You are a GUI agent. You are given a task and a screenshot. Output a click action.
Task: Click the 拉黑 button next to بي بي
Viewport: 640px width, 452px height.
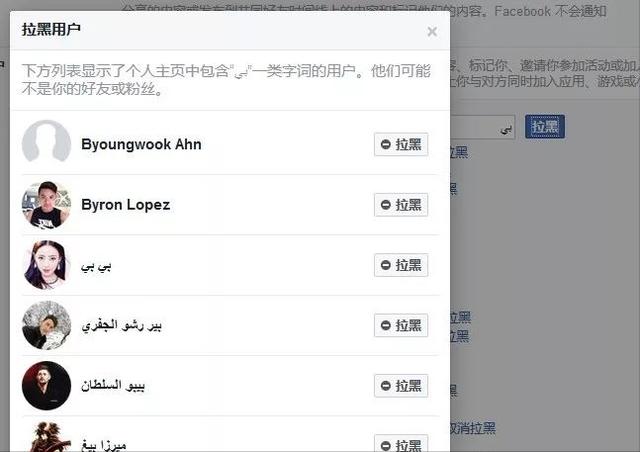coord(401,265)
